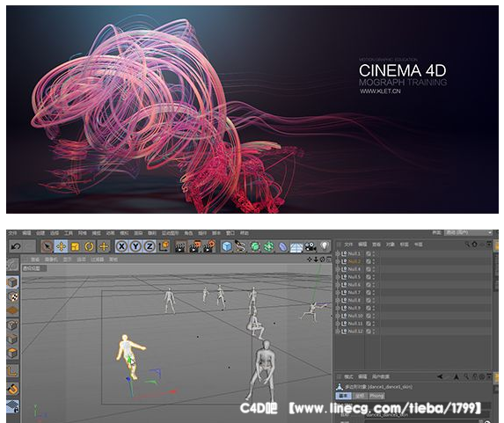This screenshot has width=504, height=423.
Task: Select the Null.2 object row
Action: click(413, 261)
